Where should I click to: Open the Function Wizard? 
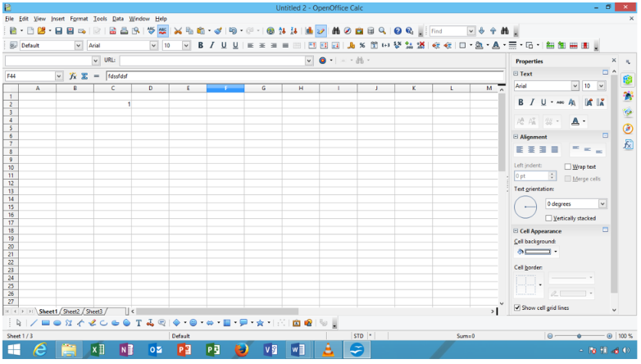[73, 76]
